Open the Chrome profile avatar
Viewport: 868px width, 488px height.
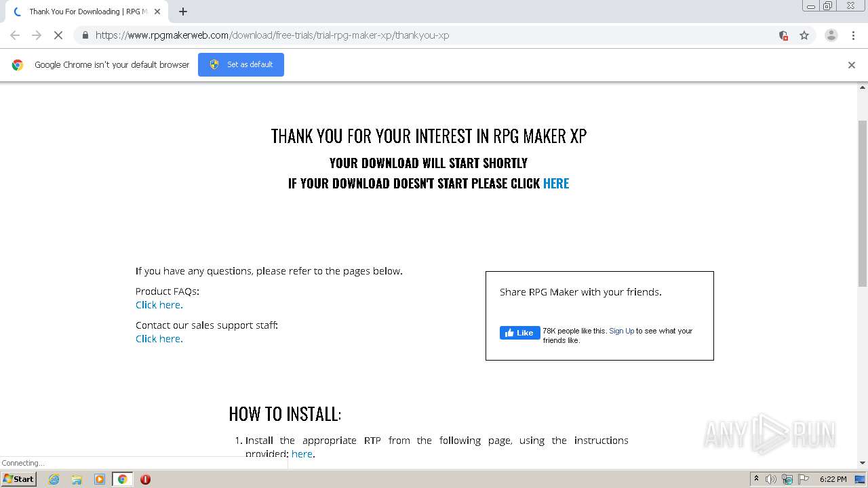831,35
